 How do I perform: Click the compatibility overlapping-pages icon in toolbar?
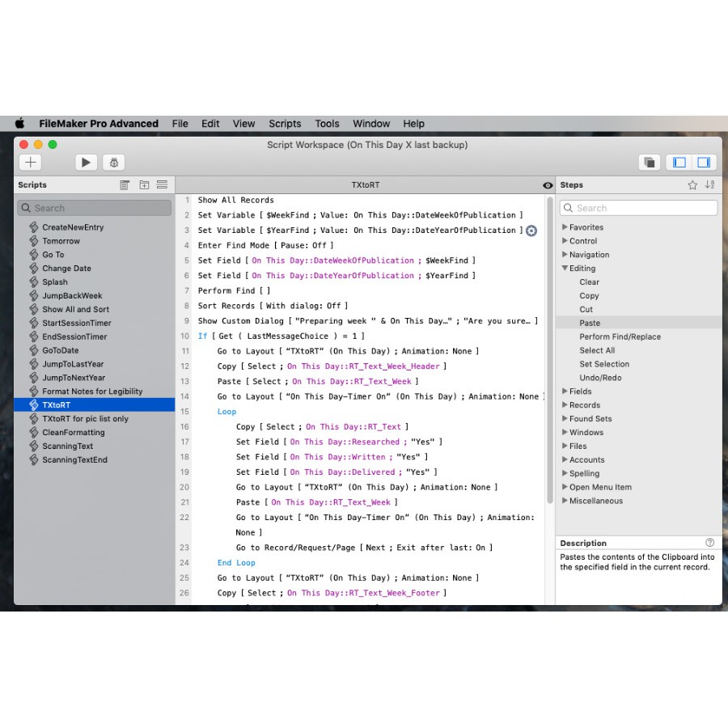[x=650, y=163]
